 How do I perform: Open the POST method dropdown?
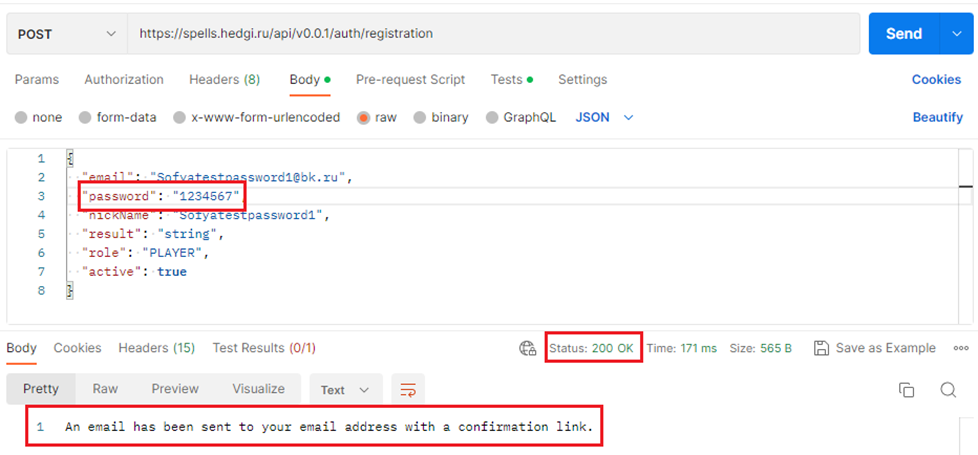(67, 34)
